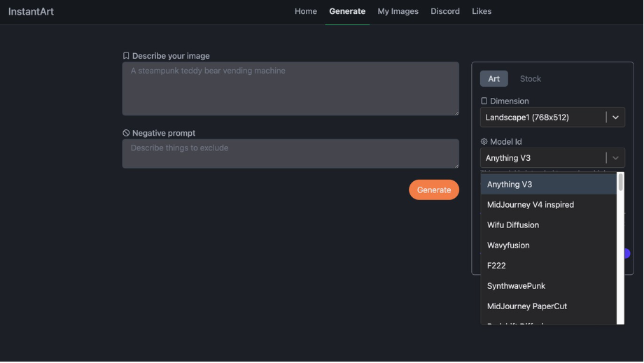Click the Dimension label icon
The width and height of the screenshot is (644, 363).
click(x=484, y=101)
